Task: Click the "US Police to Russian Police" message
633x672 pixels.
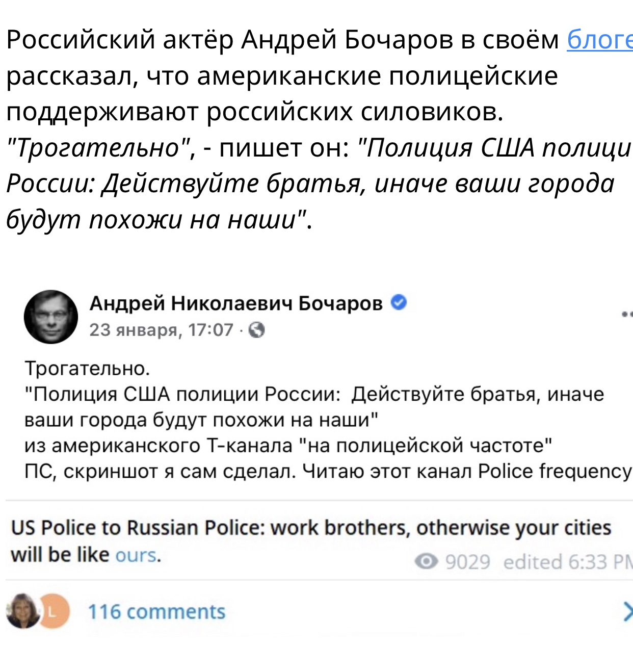Action: (311, 528)
